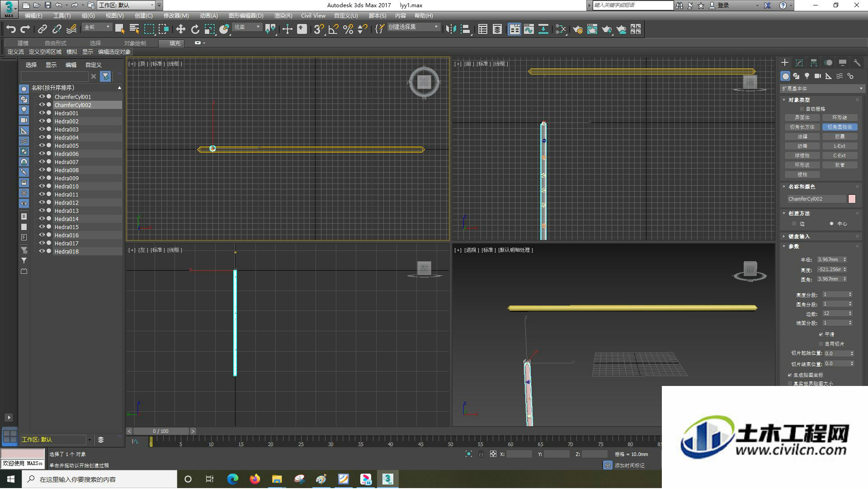Enable the 启用切片 checkbox
The height and width of the screenshot is (489, 868).
coord(821,344)
